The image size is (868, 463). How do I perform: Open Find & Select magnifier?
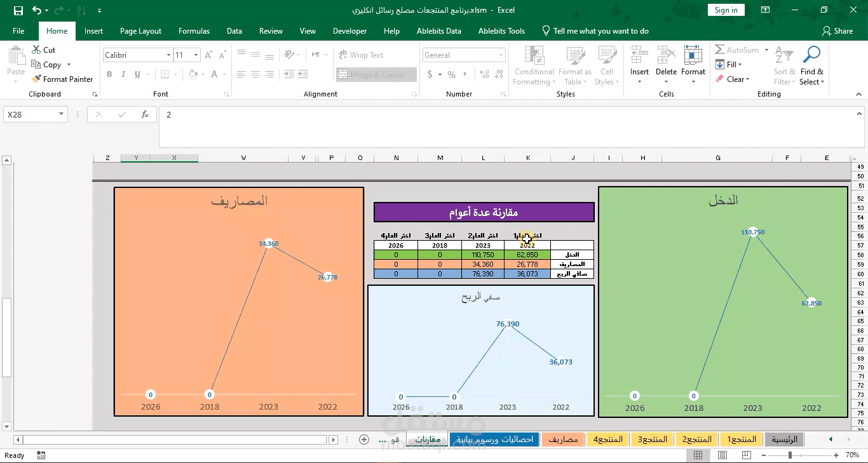point(811,55)
